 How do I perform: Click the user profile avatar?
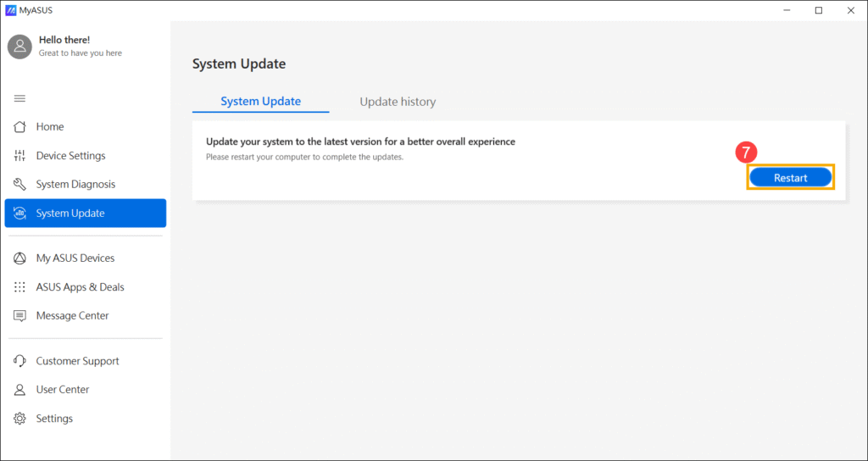pyautogui.click(x=20, y=47)
